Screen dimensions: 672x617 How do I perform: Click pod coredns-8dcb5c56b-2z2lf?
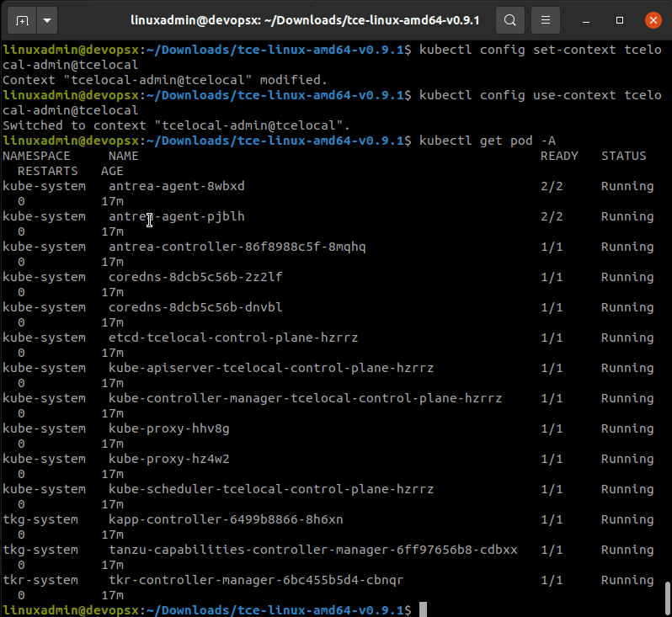click(195, 277)
